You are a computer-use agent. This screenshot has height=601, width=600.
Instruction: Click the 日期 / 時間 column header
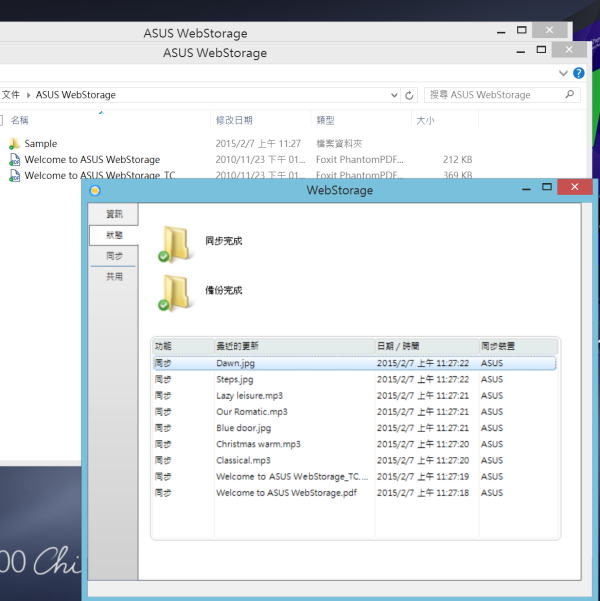click(x=427, y=346)
